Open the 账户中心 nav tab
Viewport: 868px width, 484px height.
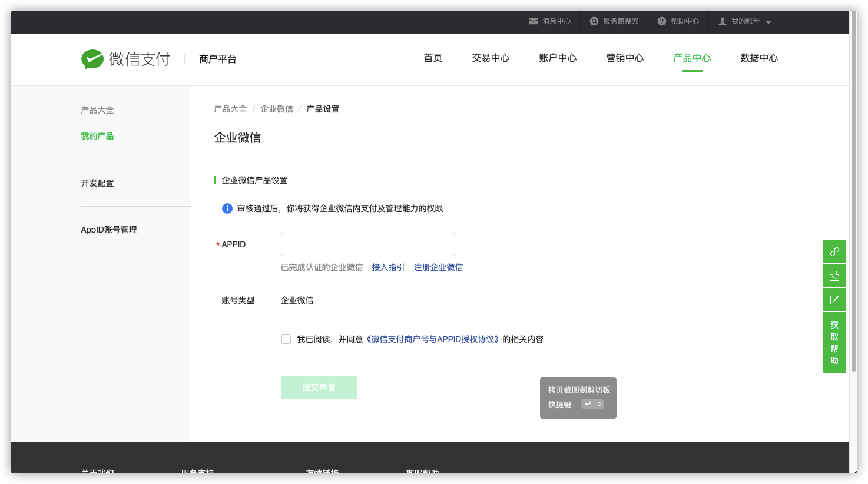[x=558, y=58]
